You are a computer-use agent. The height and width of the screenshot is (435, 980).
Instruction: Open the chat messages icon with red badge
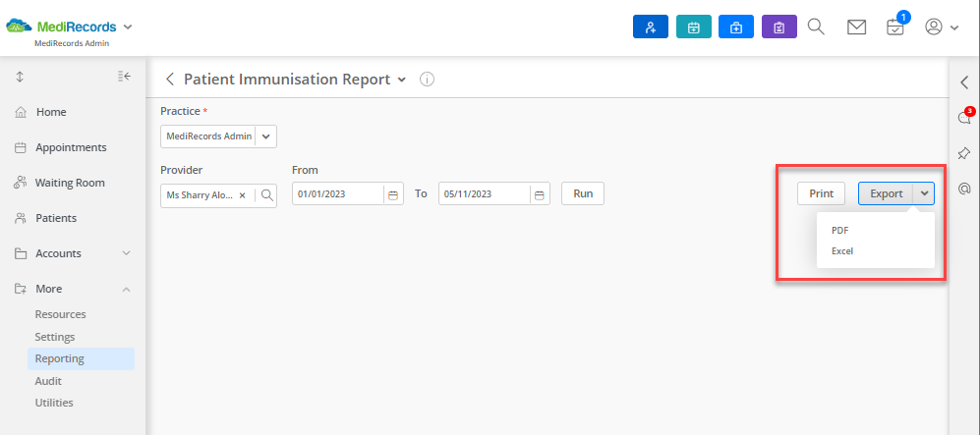tap(964, 117)
